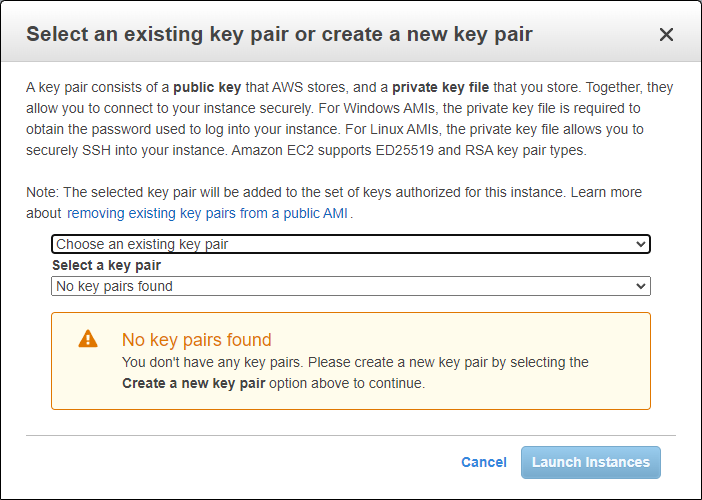Close the key pair dialog with the X
This screenshot has width=702, height=500.
666,34
